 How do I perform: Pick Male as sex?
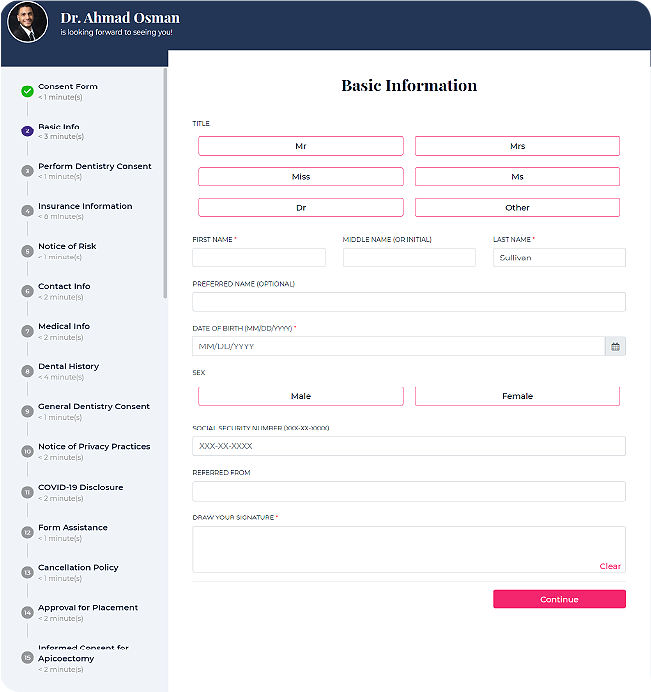300,396
